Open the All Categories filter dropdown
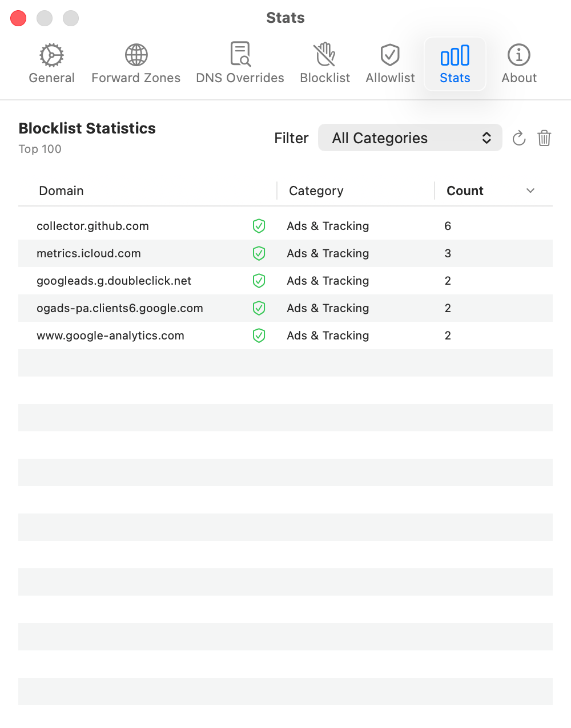 [x=409, y=137]
